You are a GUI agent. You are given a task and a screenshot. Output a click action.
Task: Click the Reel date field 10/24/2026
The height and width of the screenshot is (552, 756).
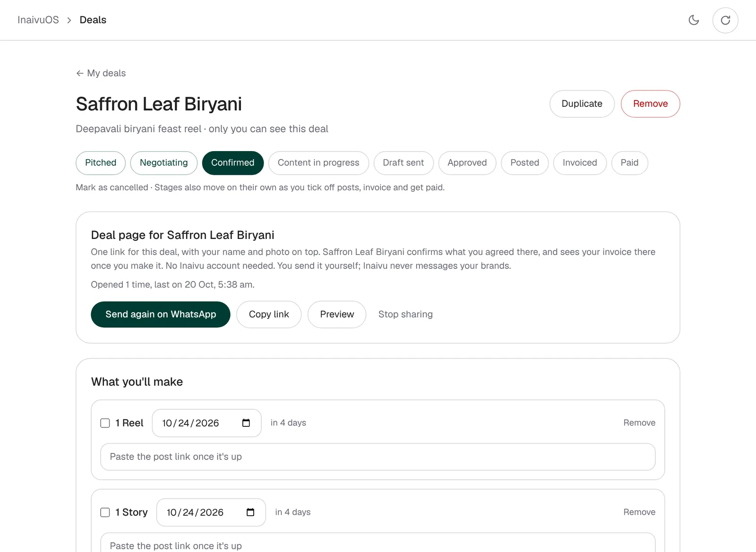[x=206, y=423]
